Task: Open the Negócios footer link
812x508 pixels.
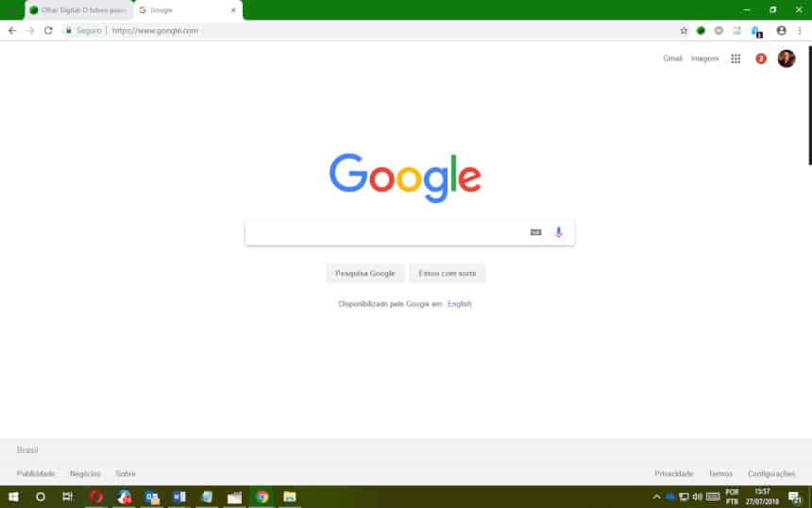Action: click(x=85, y=473)
